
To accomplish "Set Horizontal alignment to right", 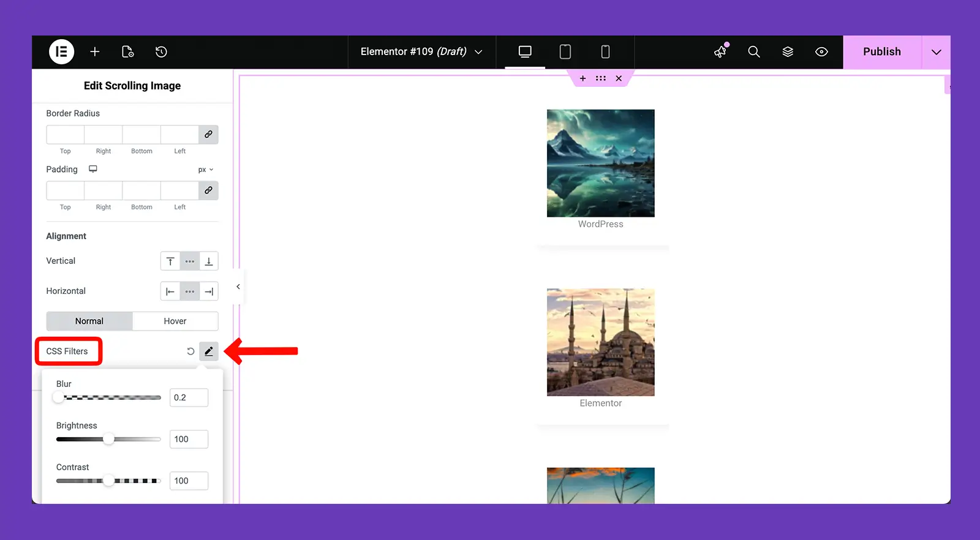I will pyautogui.click(x=209, y=291).
